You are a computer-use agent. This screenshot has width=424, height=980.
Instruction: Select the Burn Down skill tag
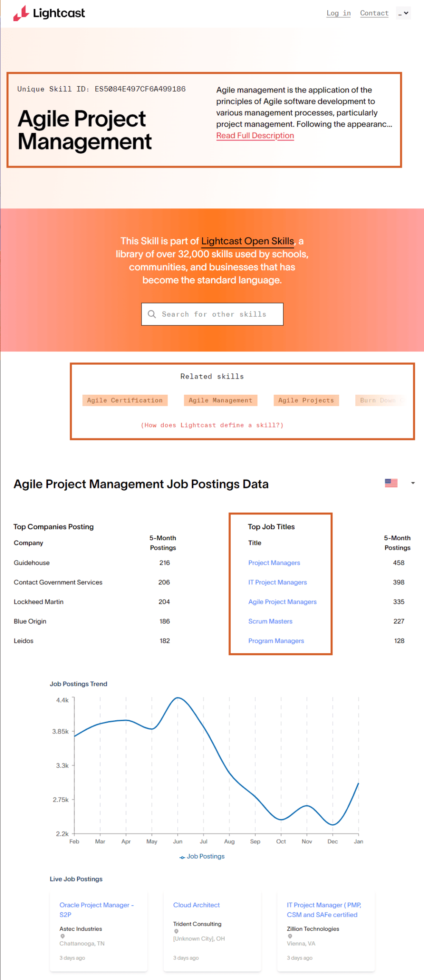[x=381, y=400]
